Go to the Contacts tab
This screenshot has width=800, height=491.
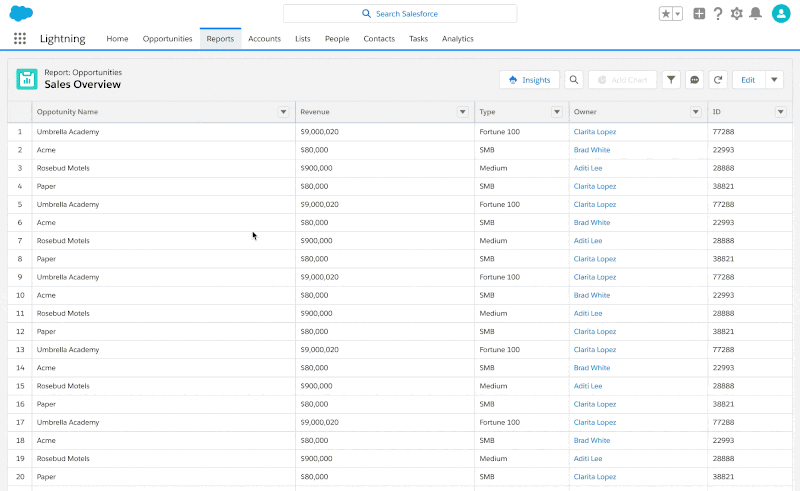point(379,39)
